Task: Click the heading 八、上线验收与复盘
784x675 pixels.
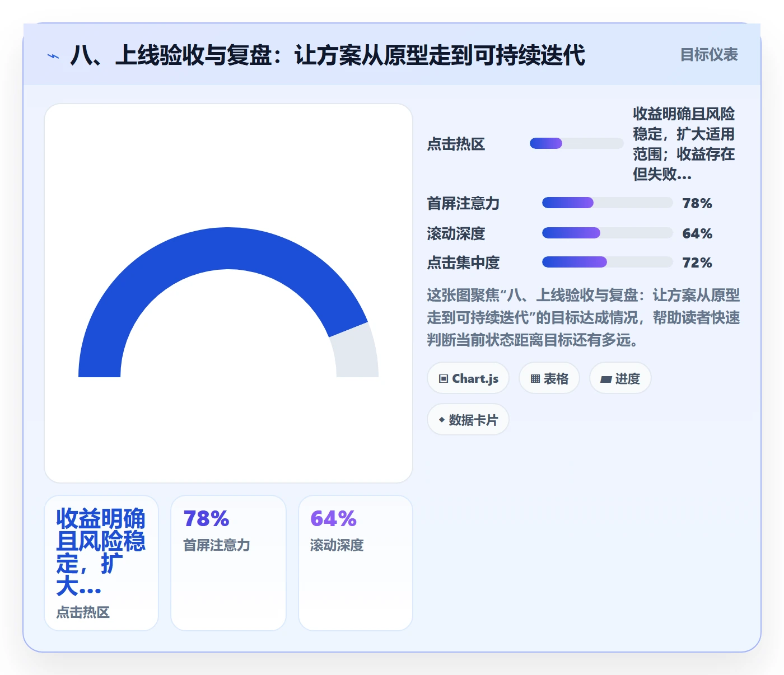Action: click(328, 55)
